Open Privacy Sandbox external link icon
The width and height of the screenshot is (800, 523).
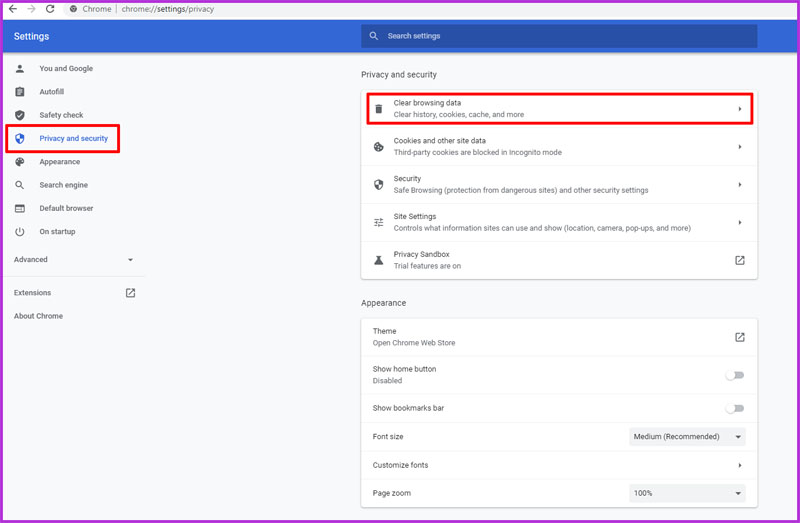point(739,260)
